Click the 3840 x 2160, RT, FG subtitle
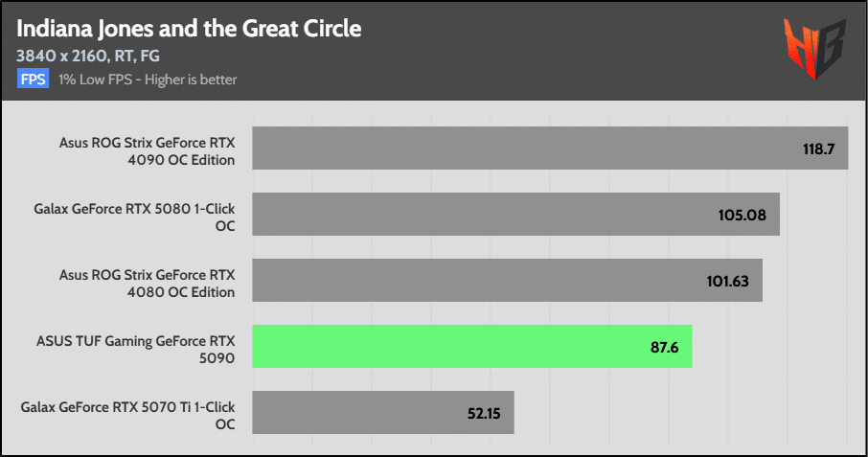This screenshot has height=457, width=868. pyautogui.click(x=88, y=56)
